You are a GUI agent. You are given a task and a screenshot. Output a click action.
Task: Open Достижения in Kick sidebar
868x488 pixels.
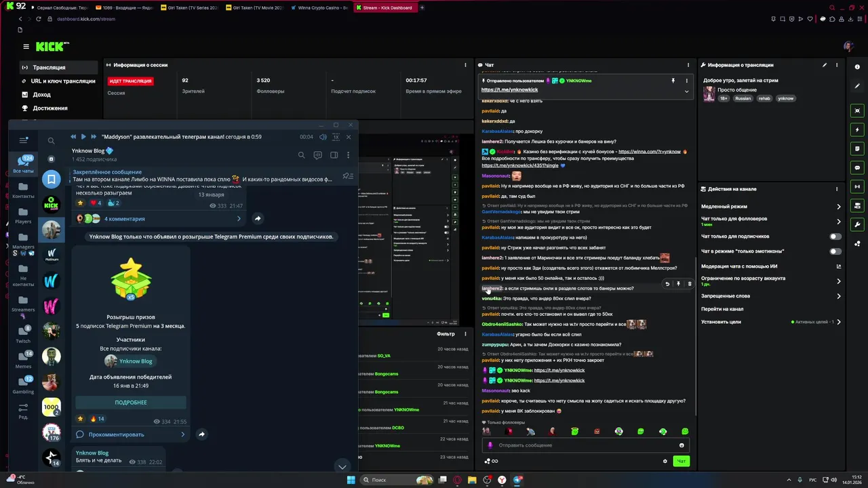59,108
